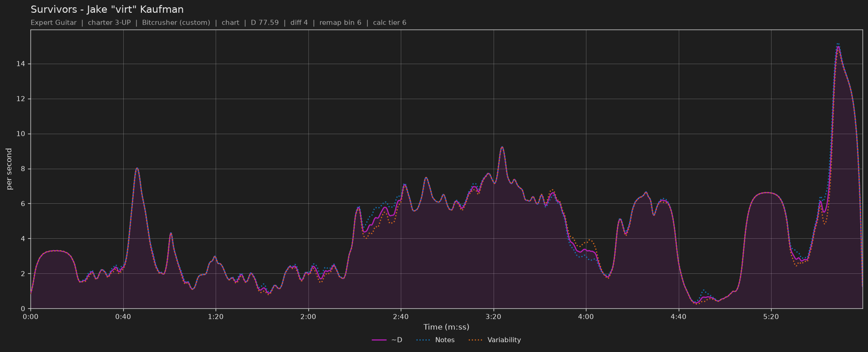Click the chart title "Survivors - Jake "virt" Kaufman"
Viewport: 868px width, 352px height.
click(107, 10)
